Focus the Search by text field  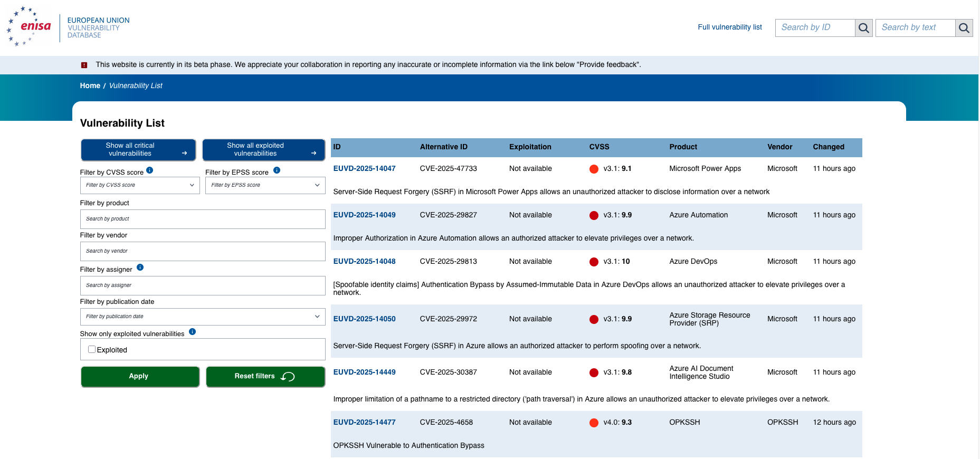[x=916, y=28]
